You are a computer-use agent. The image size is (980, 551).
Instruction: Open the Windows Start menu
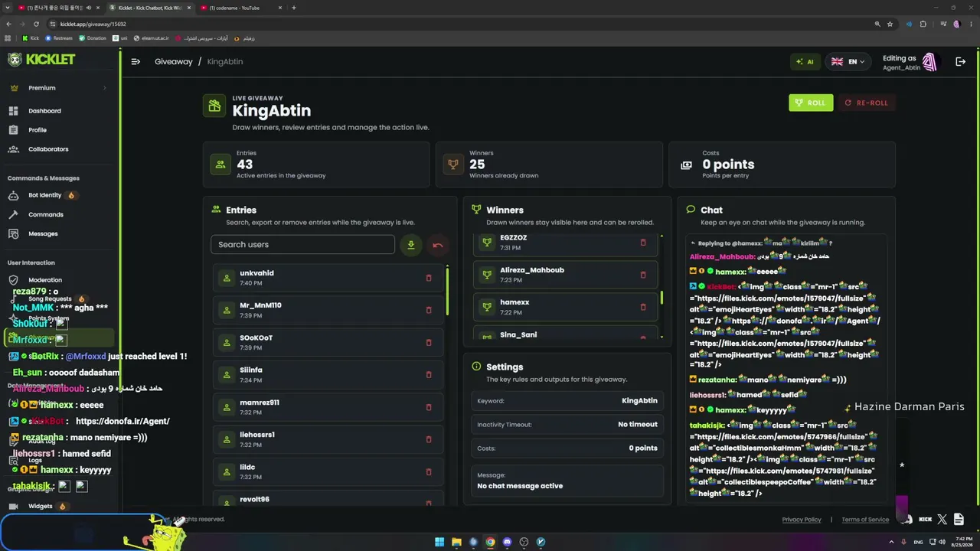pos(439,542)
